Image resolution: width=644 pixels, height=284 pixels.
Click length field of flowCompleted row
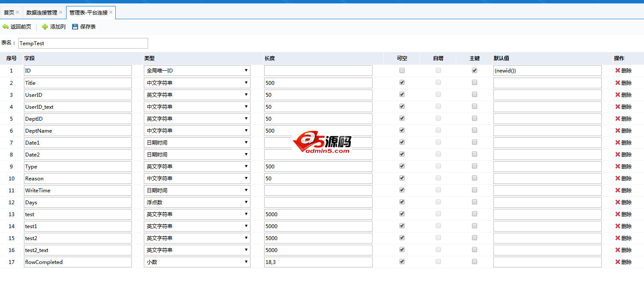(318, 262)
